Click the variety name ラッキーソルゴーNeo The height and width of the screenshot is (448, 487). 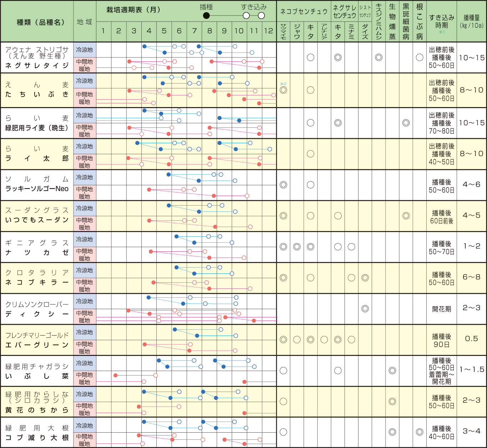37,188
